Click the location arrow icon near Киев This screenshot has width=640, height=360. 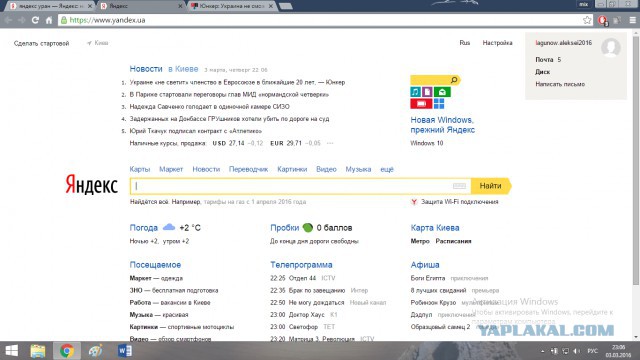89,43
